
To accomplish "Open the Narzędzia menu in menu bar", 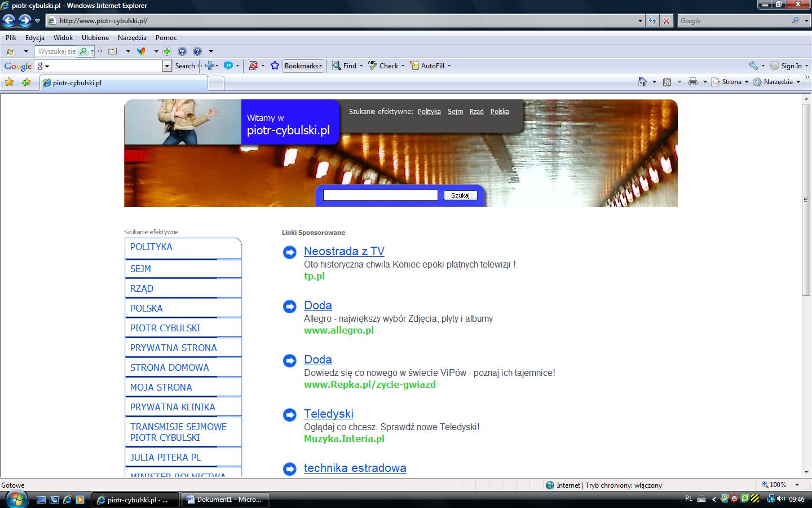I will coord(132,38).
